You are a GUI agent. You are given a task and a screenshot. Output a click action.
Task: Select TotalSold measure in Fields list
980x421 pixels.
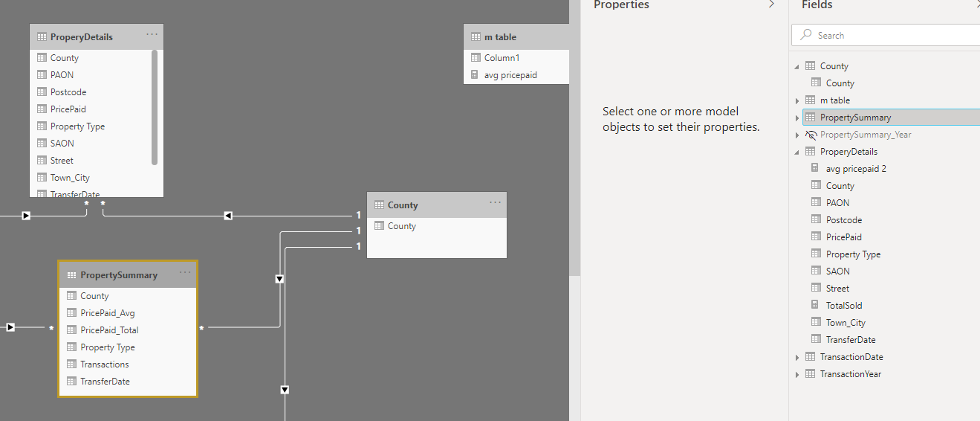[844, 306]
